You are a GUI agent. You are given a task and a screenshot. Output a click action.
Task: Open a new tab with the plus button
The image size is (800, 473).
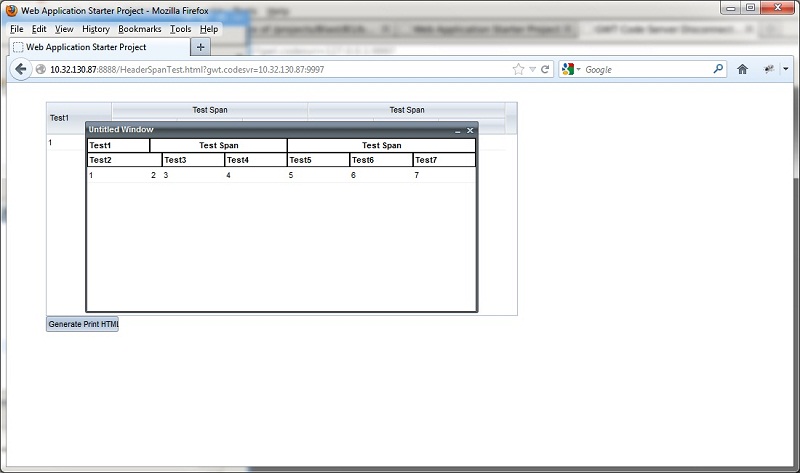coord(200,47)
